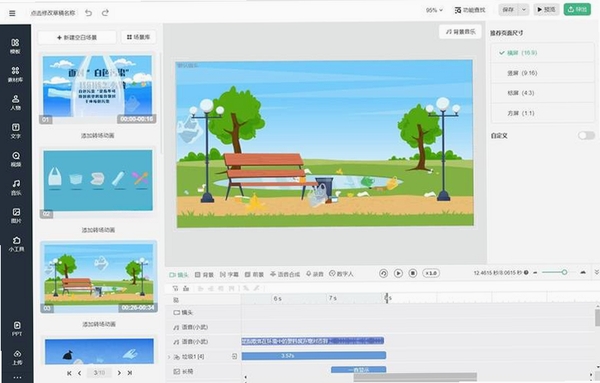Open the 模板 templates panel in sidebar
The image size is (600, 383).
point(15,46)
